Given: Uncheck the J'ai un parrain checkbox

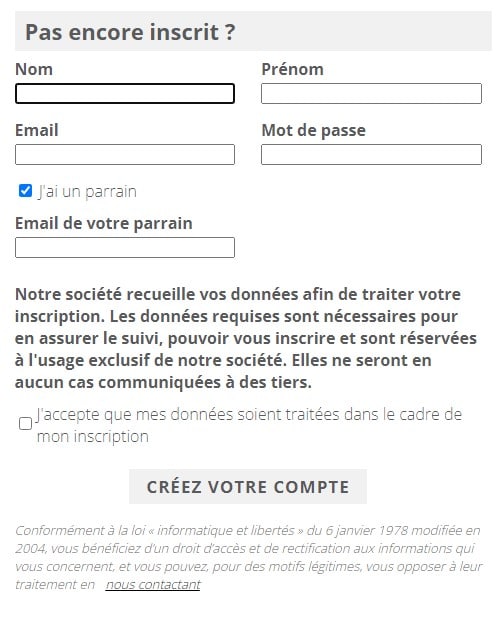Looking at the screenshot, I should click(x=25, y=191).
